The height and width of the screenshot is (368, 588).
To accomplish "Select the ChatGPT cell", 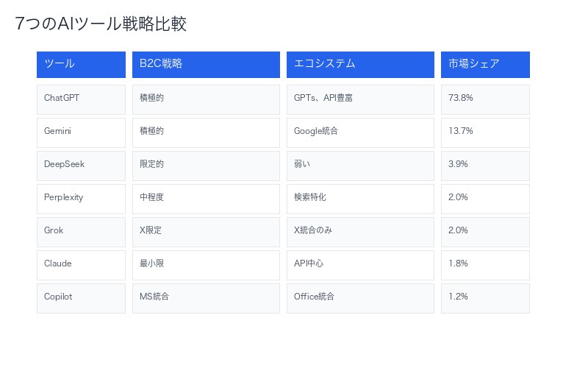I will pyautogui.click(x=81, y=98).
